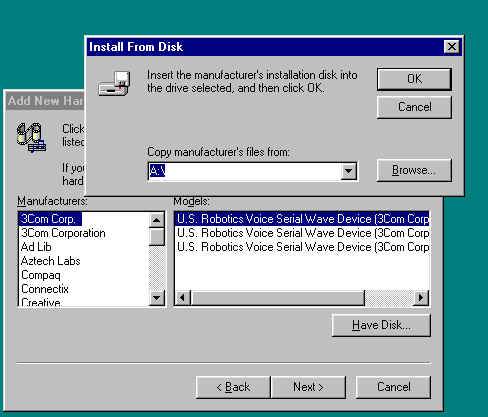Viewport: 488px width, 417px height.
Task: Click the floppy drive disk icon
Action: (x=114, y=84)
